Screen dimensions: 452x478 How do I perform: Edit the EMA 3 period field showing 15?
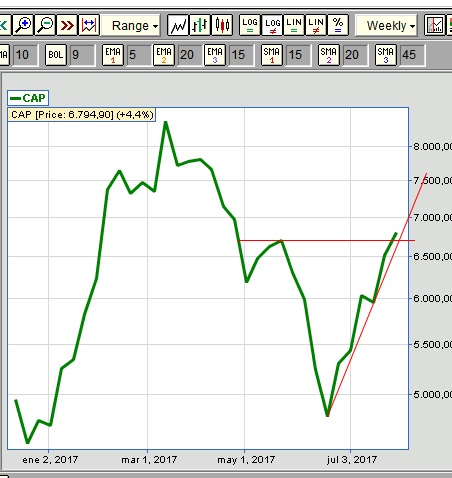[x=241, y=55]
